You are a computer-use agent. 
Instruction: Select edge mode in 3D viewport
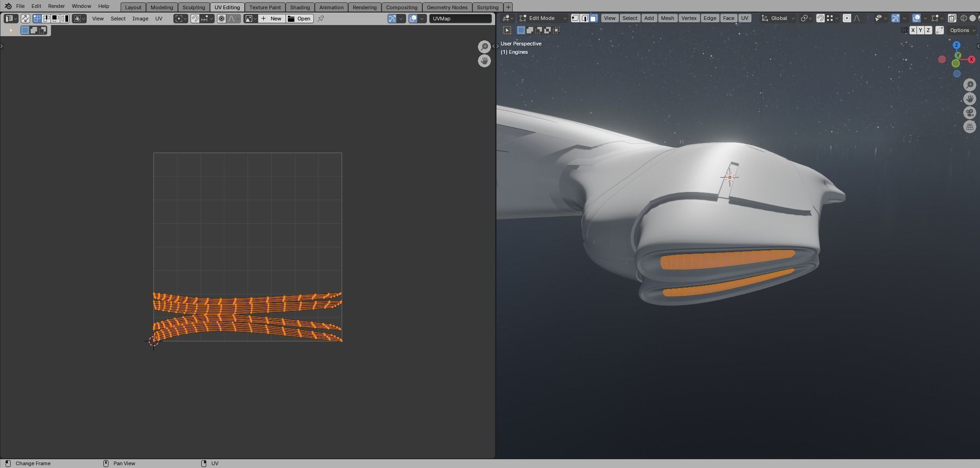(585, 18)
